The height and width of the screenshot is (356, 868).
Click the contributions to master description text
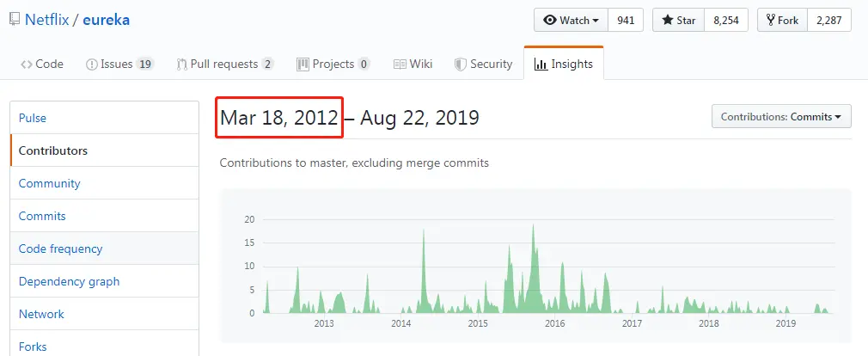point(354,163)
